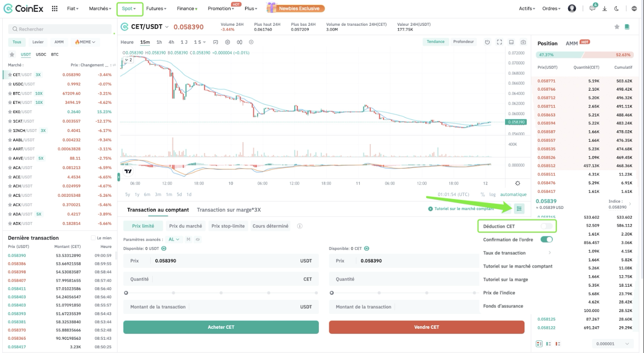Select the Prix du marché order type
Viewport: 644px width, 353px height.
186,226
